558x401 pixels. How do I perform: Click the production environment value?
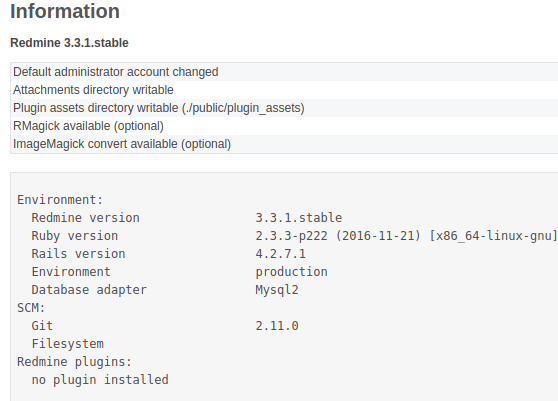291,272
